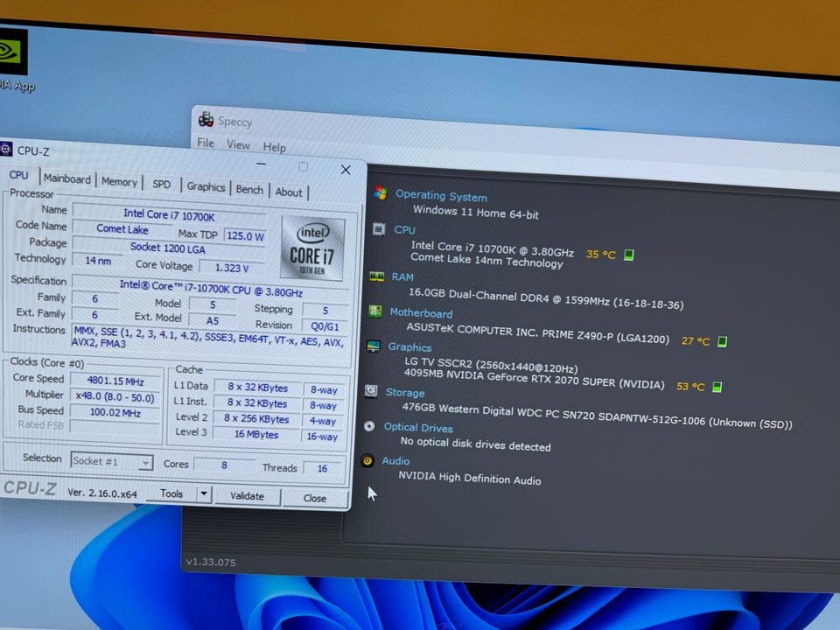Open the Graphics section link in Speccy

(409, 347)
